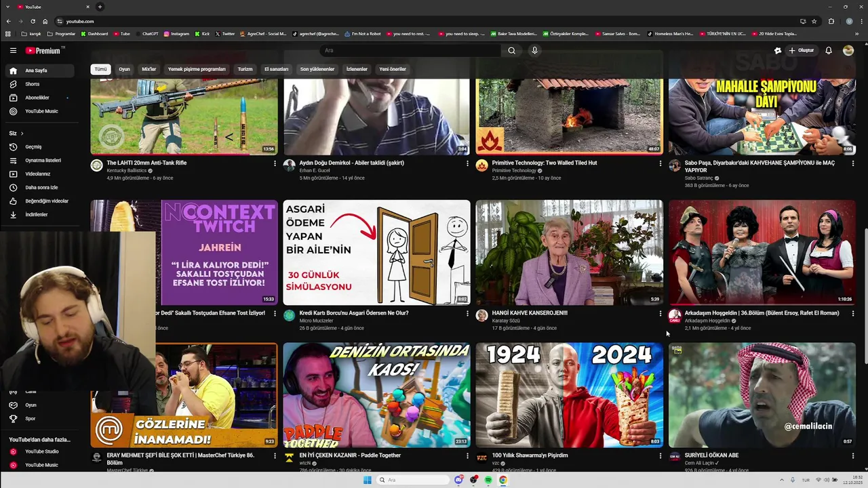Image resolution: width=868 pixels, height=488 pixels.
Task: Select the Tümü filter chip
Action: pyautogui.click(x=100, y=69)
